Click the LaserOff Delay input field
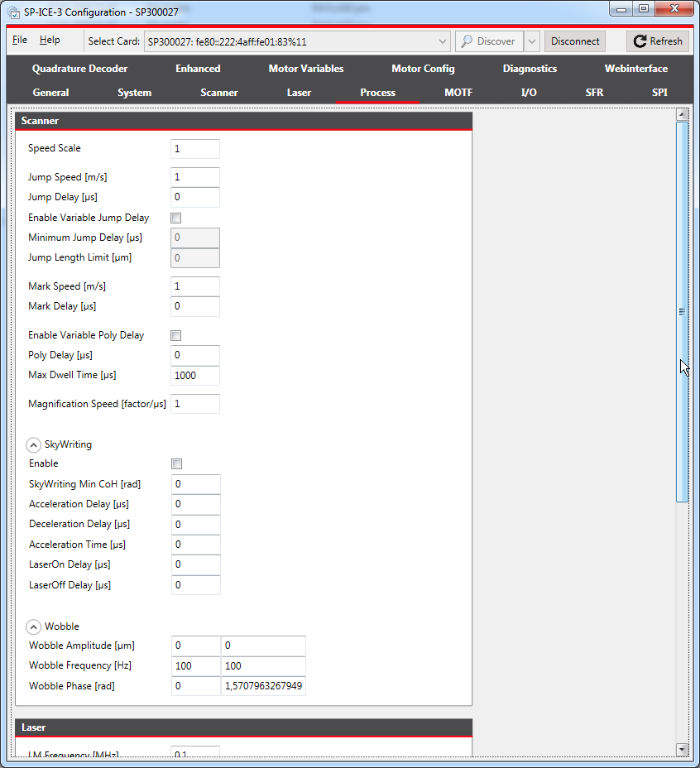Screen dimensions: 700x768 pyautogui.click(x=196, y=585)
